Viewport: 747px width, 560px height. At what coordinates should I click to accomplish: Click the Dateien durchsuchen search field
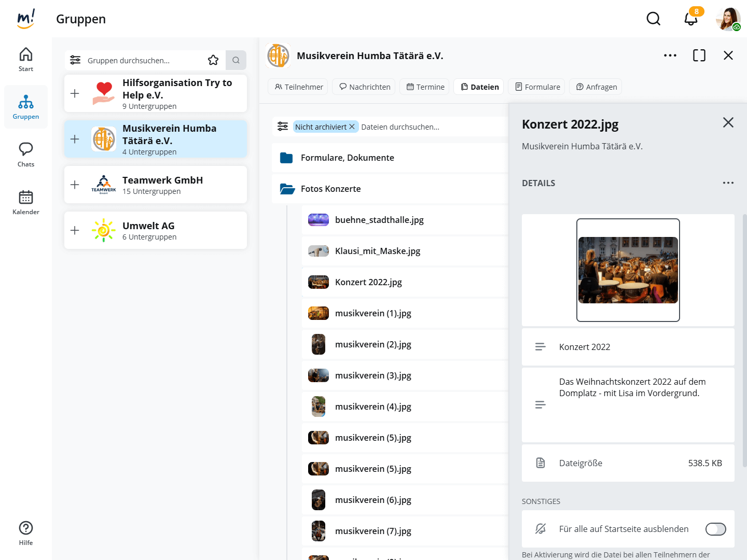(x=431, y=127)
